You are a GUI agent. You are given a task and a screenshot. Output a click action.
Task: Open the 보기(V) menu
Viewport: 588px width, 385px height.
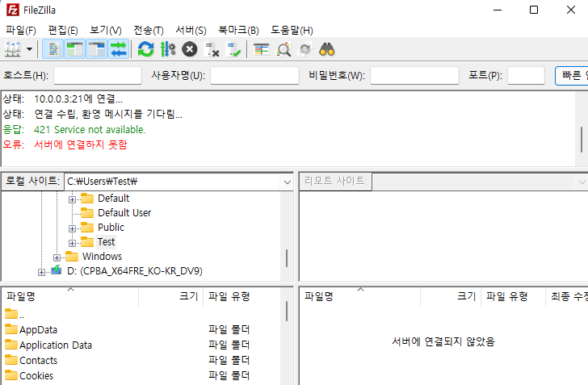pyautogui.click(x=106, y=31)
